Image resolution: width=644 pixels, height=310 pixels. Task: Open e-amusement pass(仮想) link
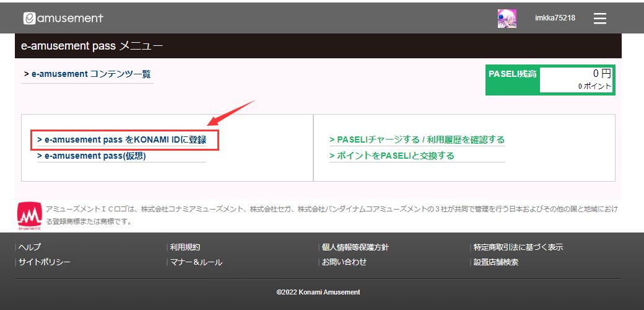click(92, 156)
